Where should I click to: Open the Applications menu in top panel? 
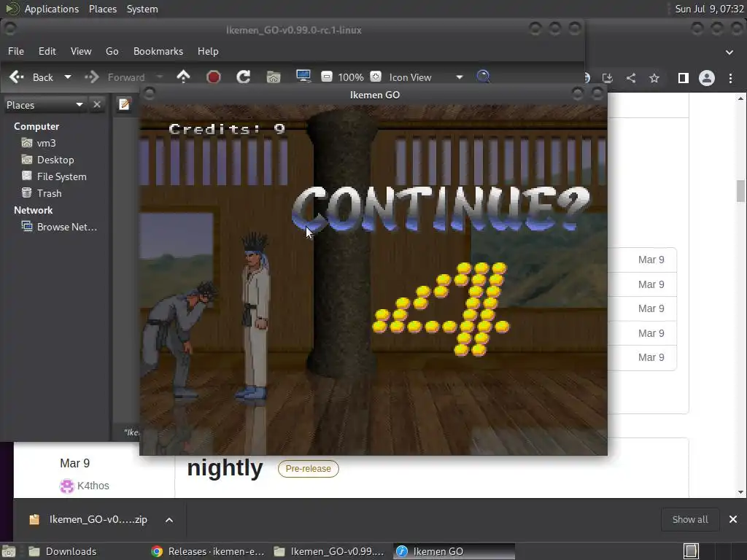coord(52,9)
